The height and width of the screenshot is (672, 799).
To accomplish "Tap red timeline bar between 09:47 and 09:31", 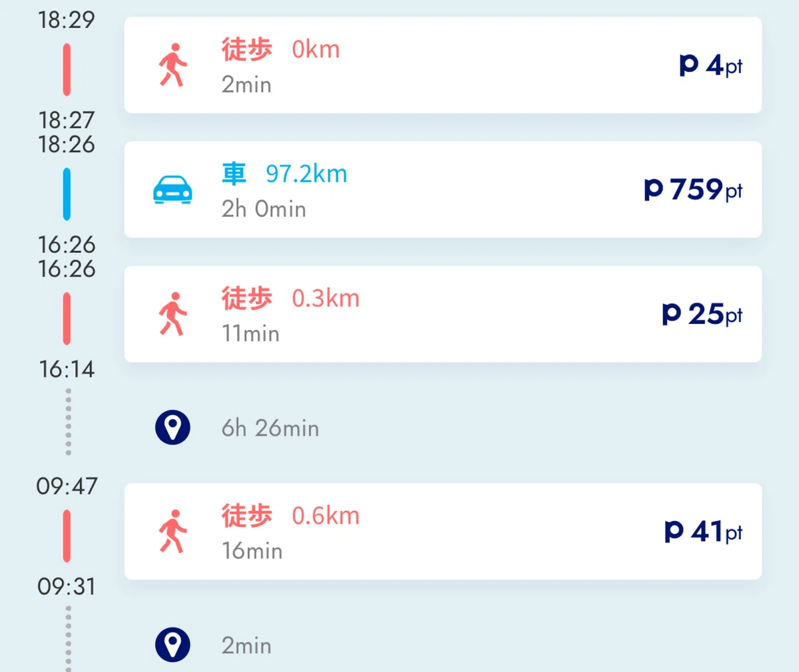I will pos(67,536).
